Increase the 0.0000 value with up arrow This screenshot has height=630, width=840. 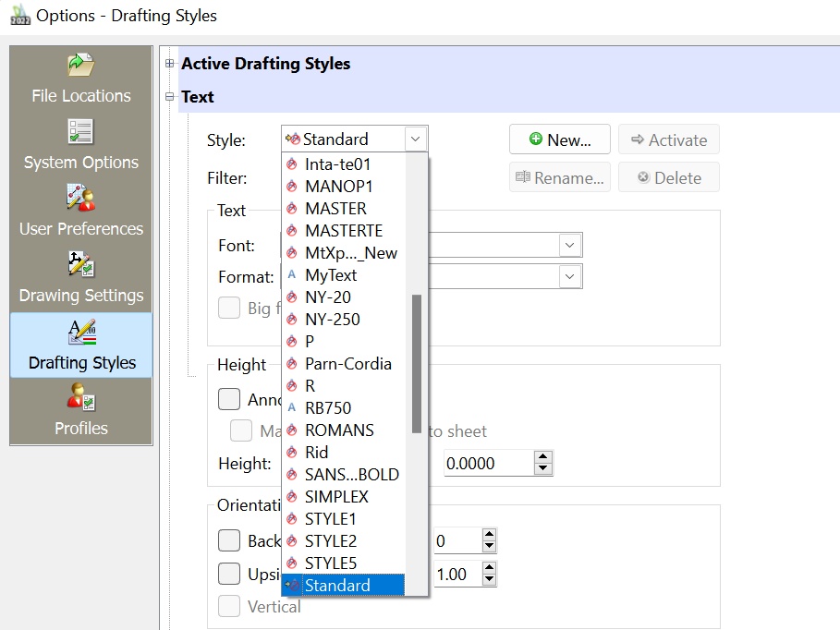[543, 457]
